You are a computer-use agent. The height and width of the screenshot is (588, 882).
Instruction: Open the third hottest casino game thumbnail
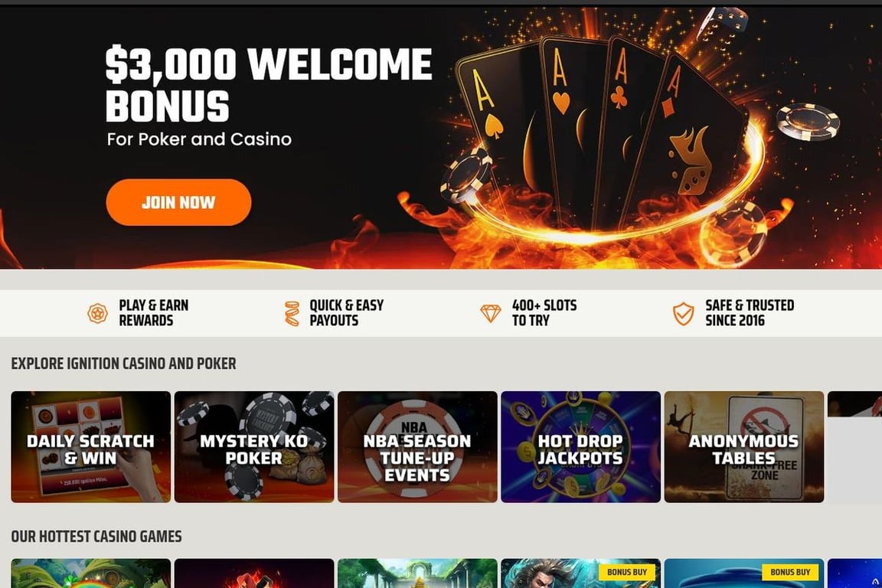coord(417,573)
